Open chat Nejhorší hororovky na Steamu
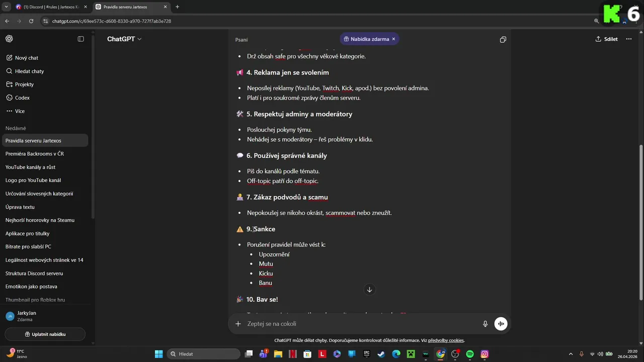The height and width of the screenshot is (362, 644). pos(45,220)
